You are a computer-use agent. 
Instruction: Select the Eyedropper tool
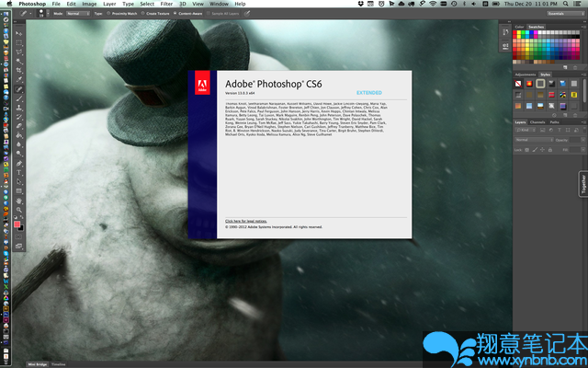click(x=18, y=79)
